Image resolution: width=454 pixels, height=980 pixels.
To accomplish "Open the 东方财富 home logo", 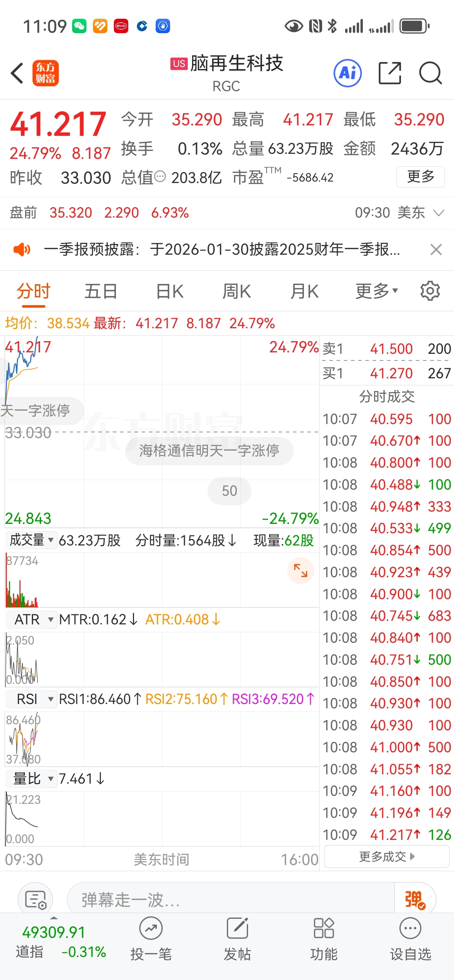I will point(45,73).
